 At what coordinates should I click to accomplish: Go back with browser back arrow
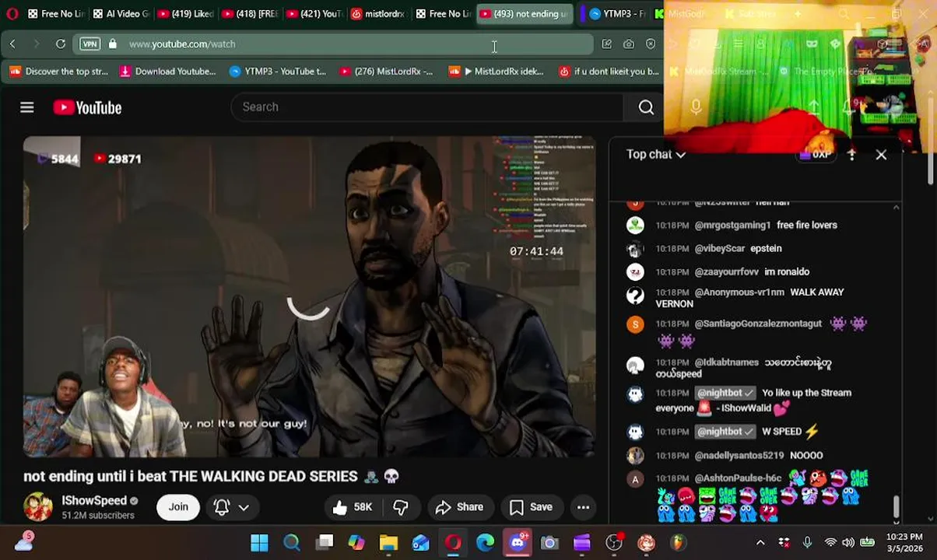(x=12, y=44)
